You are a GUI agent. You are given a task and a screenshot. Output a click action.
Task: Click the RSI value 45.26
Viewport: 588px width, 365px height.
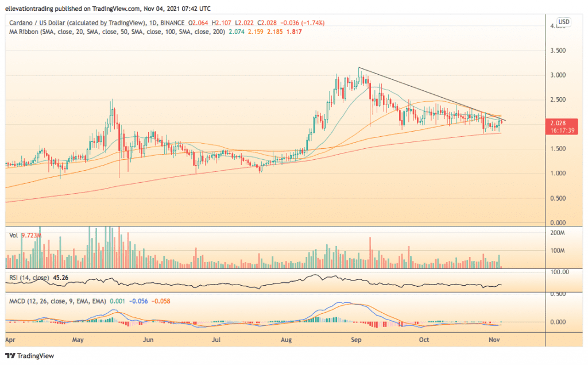coord(61,278)
